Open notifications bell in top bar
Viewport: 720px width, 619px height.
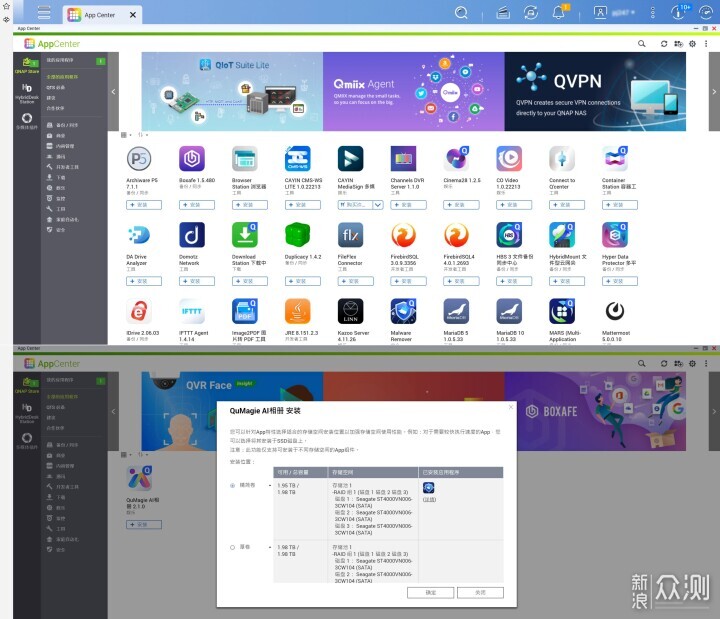tap(559, 13)
